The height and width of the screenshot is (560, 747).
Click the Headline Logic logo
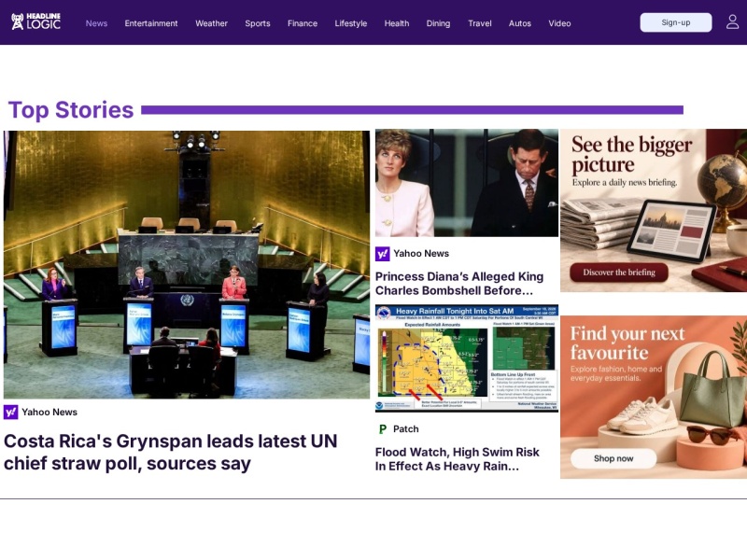point(36,21)
